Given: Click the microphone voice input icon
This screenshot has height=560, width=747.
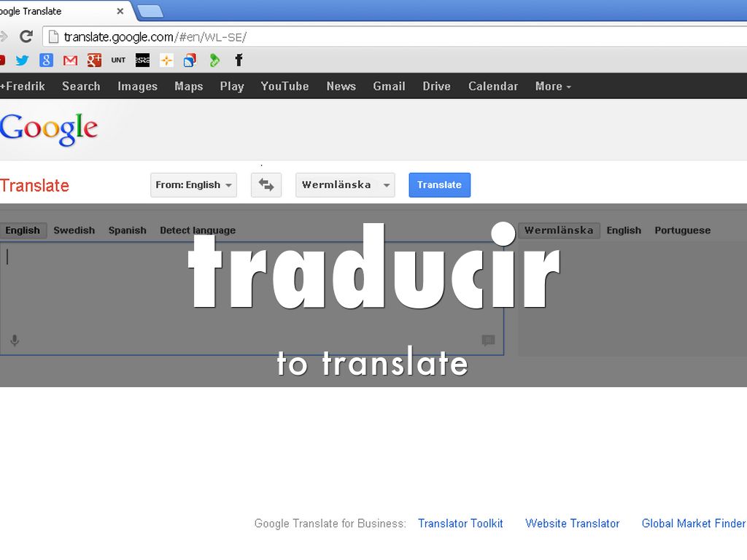Looking at the screenshot, I should [x=15, y=341].
